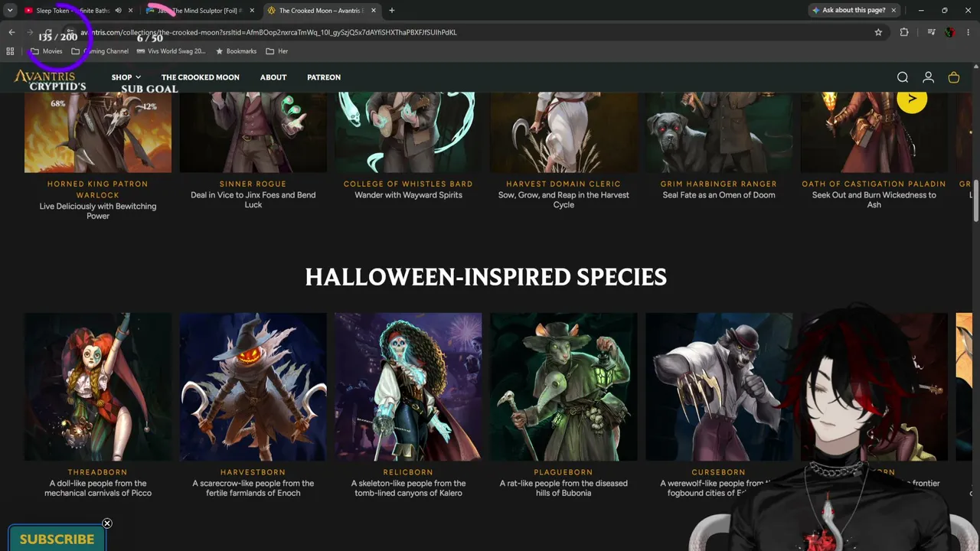The image size is (980, 551).
Task: Open the Movies bookmark folder
Action: pos(46,51)
